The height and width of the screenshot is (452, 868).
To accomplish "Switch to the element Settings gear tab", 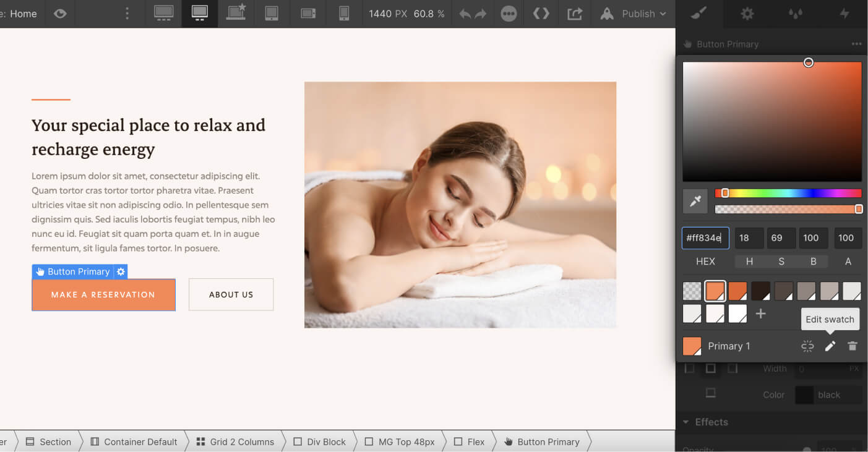I will tap(747, 13).
